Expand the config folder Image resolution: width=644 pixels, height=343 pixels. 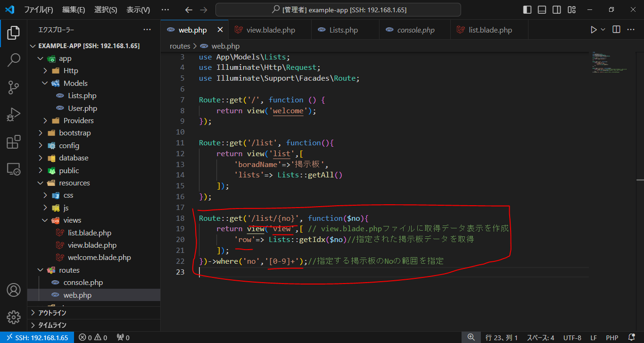click(x=94, y=145)
